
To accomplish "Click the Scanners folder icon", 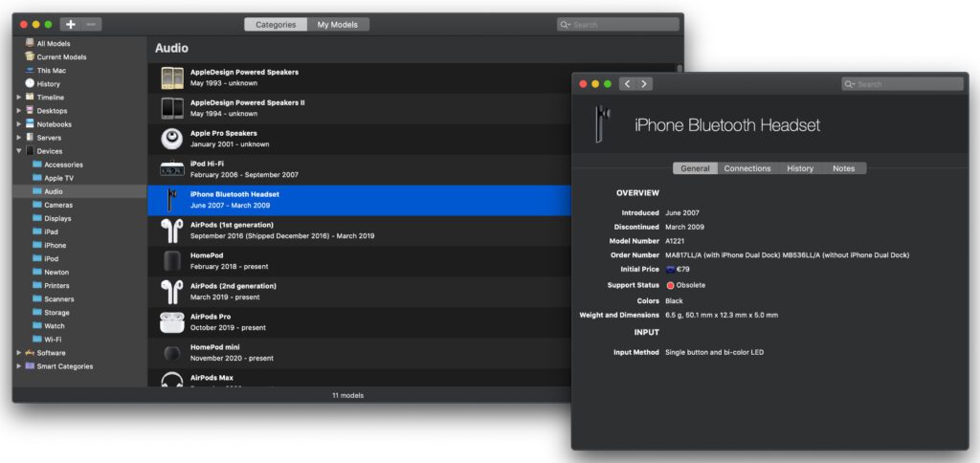I will pos(37,299).
